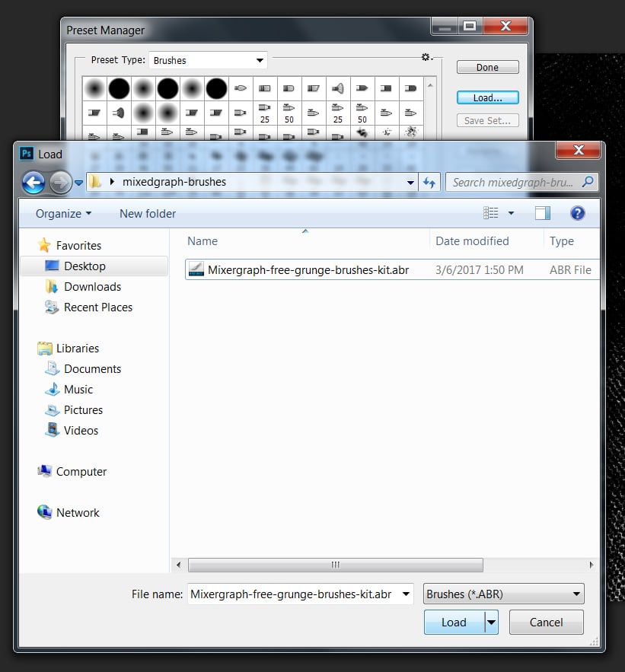Expand the Brushes (*.ABR) file type dropdown
This screenshot has height=672, width=625.
[503, 594]
